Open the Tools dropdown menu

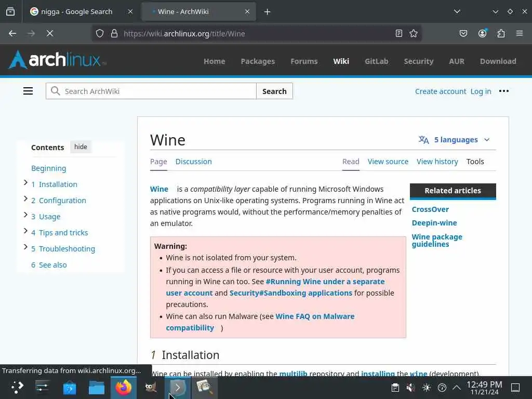475,162
